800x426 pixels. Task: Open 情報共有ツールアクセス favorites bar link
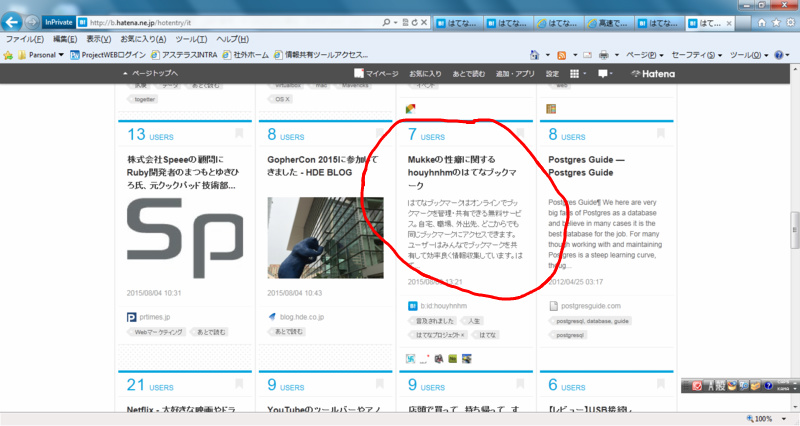[x=321, y=55]
